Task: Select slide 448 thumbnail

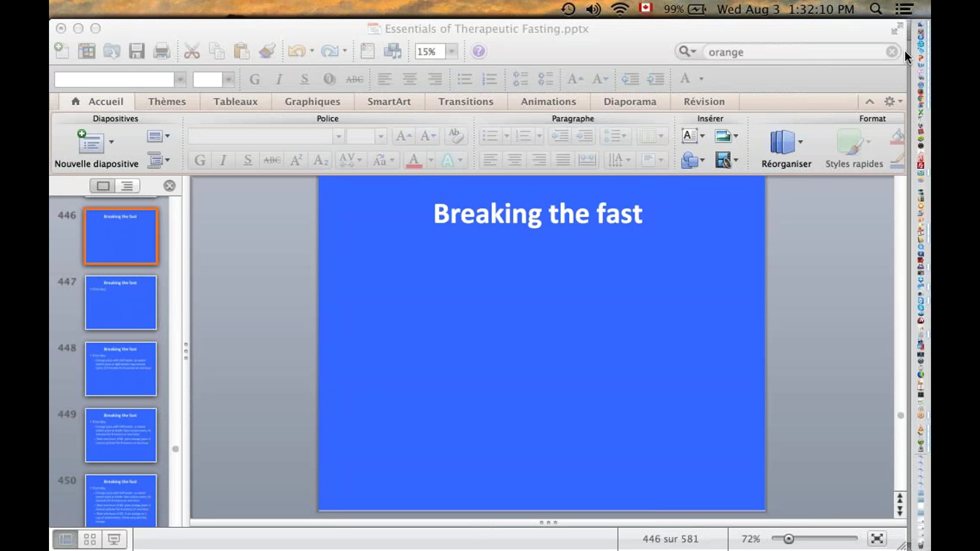Action: [121, 369]
